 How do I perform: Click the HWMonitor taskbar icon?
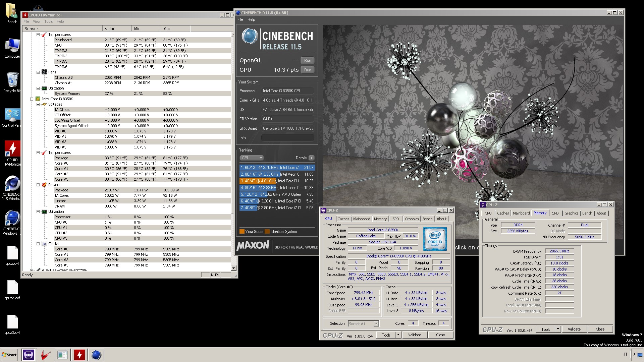[x=79, y=355]
